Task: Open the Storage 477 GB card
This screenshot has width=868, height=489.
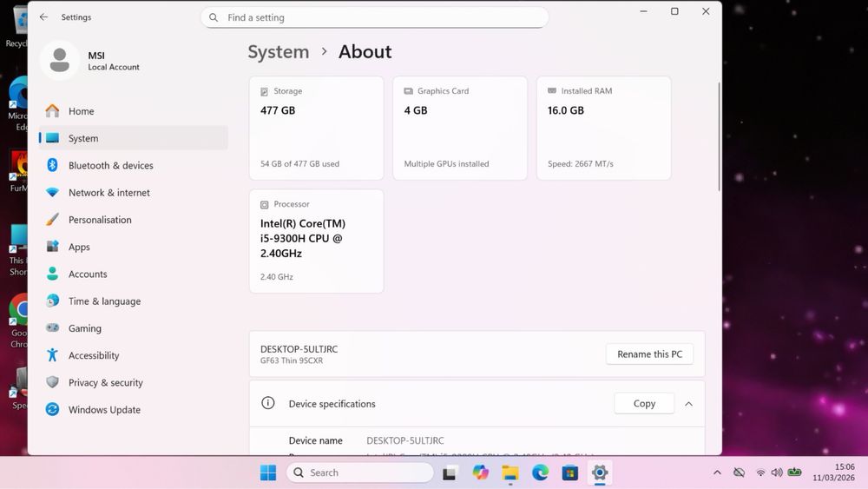Action: tap(316, 128)
